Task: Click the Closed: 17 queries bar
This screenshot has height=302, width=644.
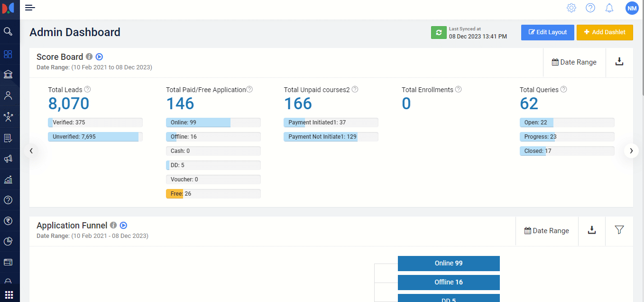Action: tap(567, 151)
